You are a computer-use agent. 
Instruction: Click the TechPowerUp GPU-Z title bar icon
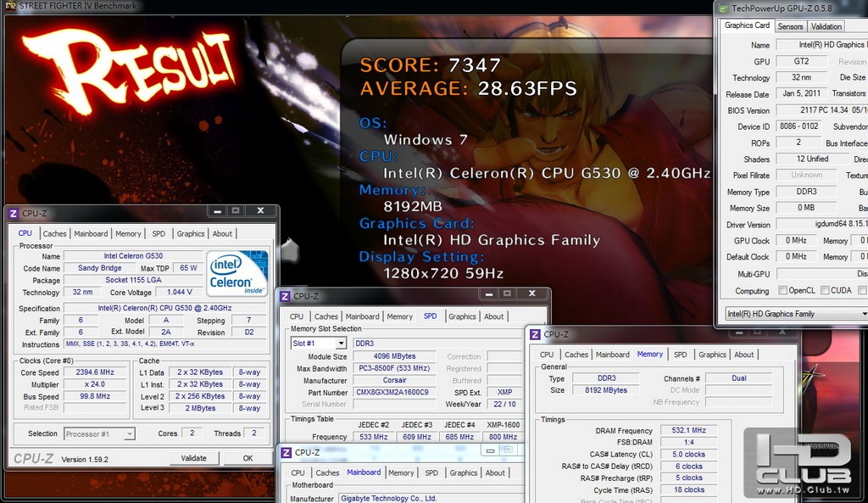pos(723,8)
